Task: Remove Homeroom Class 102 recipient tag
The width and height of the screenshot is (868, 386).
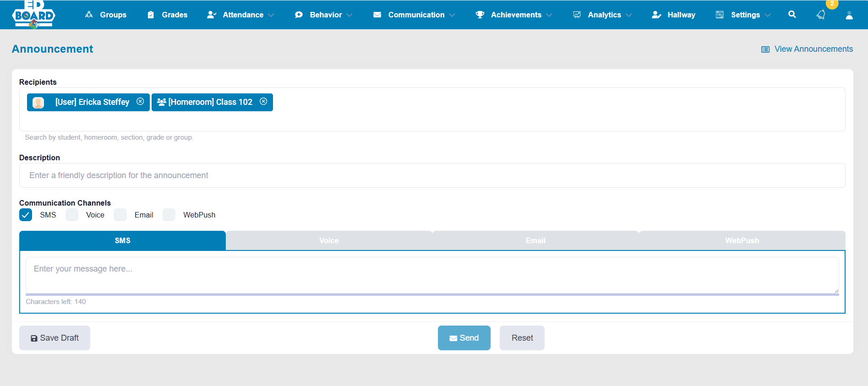Action: (263, 102)
